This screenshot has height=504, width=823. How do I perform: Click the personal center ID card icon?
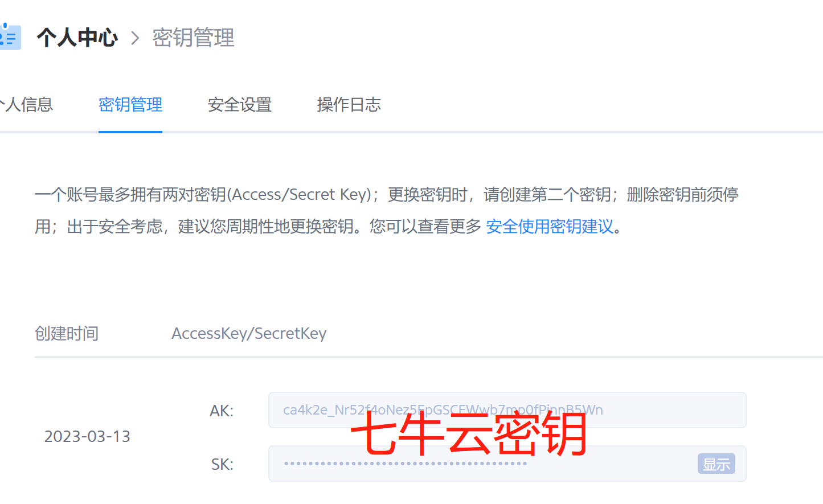(10, 37)
